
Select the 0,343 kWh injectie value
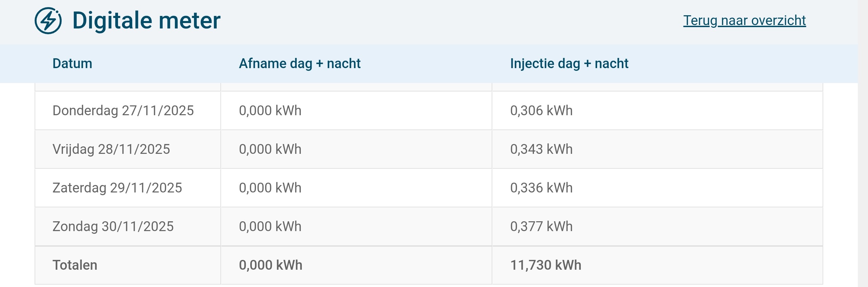pyautogui.click(x=541, y=149)
